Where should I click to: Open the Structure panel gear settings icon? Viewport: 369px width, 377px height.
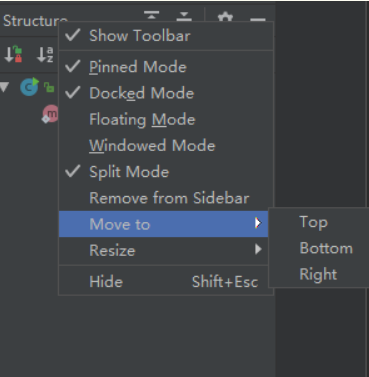[225, 17]
